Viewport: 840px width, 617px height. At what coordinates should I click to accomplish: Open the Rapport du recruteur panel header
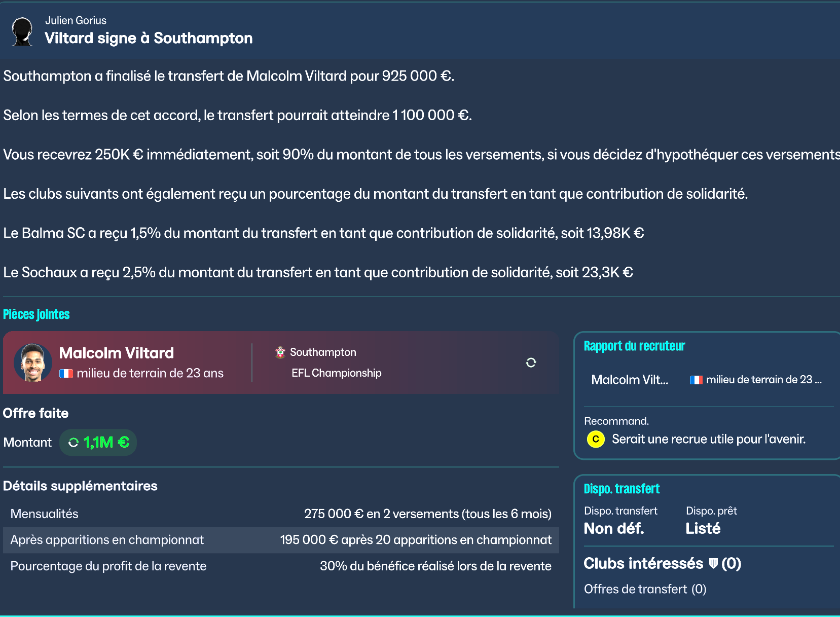pyautogui.click(x=634, y=346)
